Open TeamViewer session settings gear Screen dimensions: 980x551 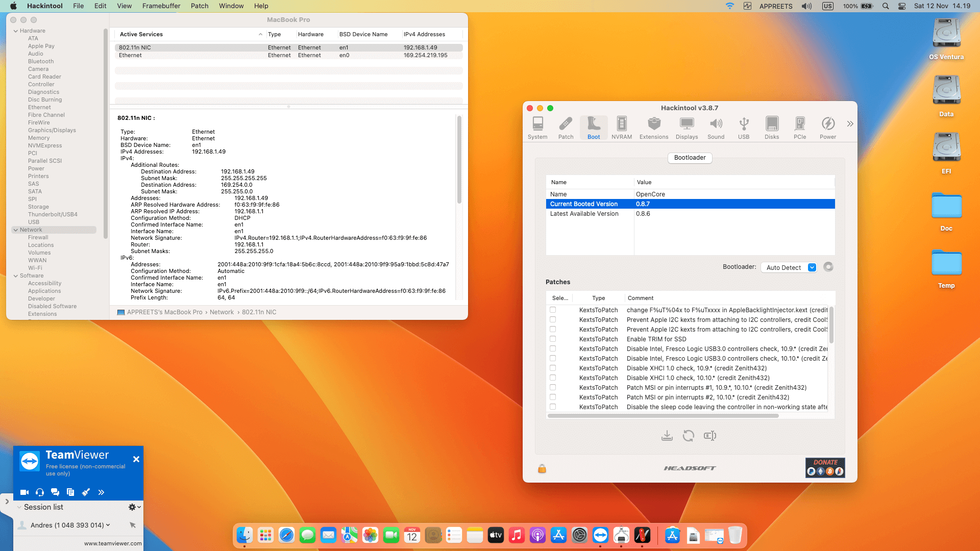coord(134,507)
